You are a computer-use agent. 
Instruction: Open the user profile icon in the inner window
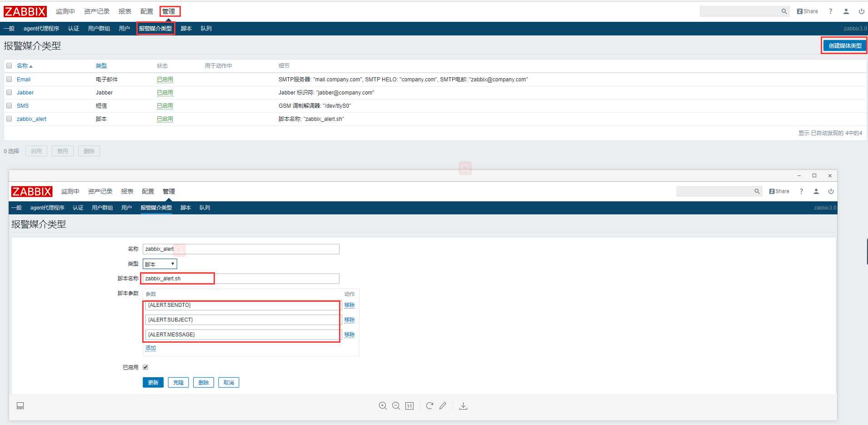pyautogui.click(x=816, y=191)
